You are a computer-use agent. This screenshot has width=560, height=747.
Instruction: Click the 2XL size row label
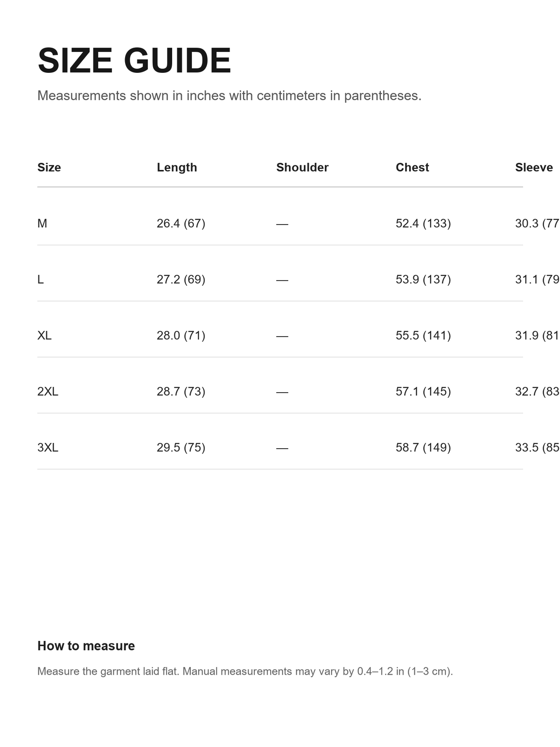click(x=48, y=391)
